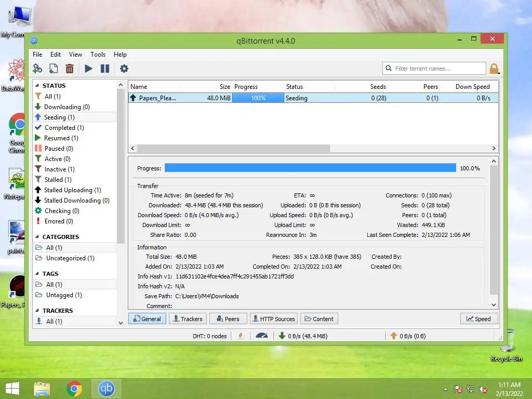Click the torrent list 100% progress bar
Image resolution: width=532 pixels, height=399 pixels.
coord(258,98)
